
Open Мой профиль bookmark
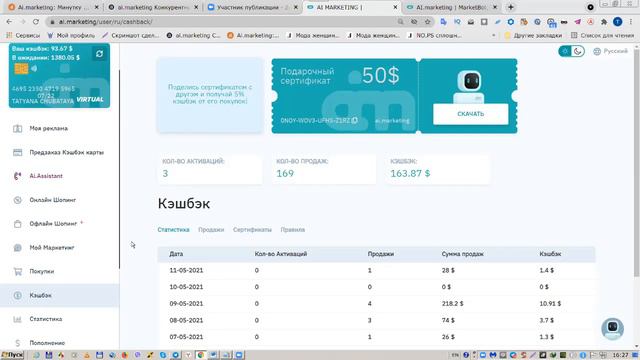71,36
